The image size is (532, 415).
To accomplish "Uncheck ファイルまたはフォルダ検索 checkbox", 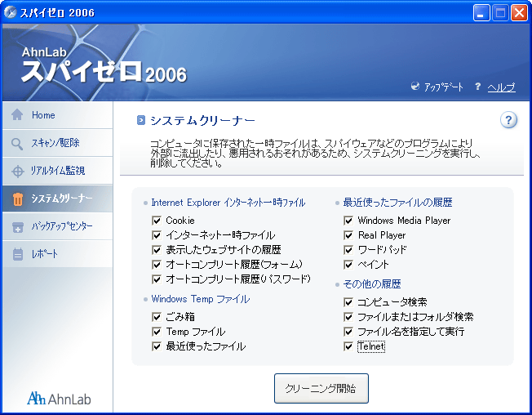I will pyautogui.click(x=348, y=317).
